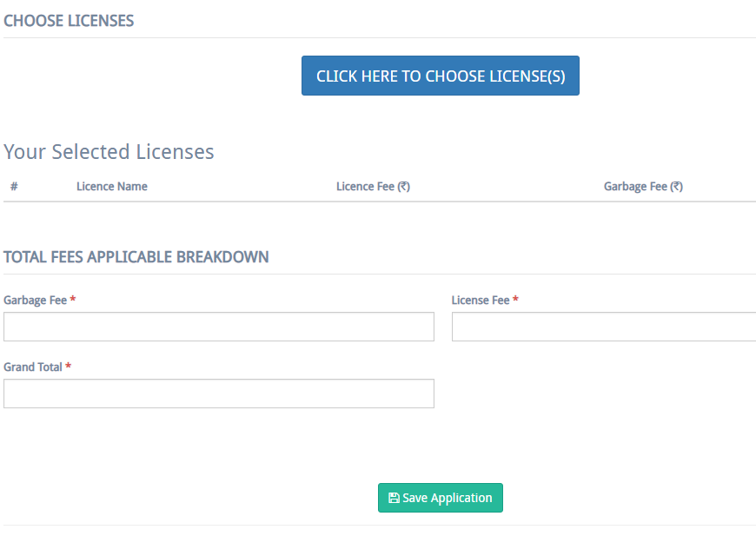Click the Grand Total field label

[x=33, y=367]
